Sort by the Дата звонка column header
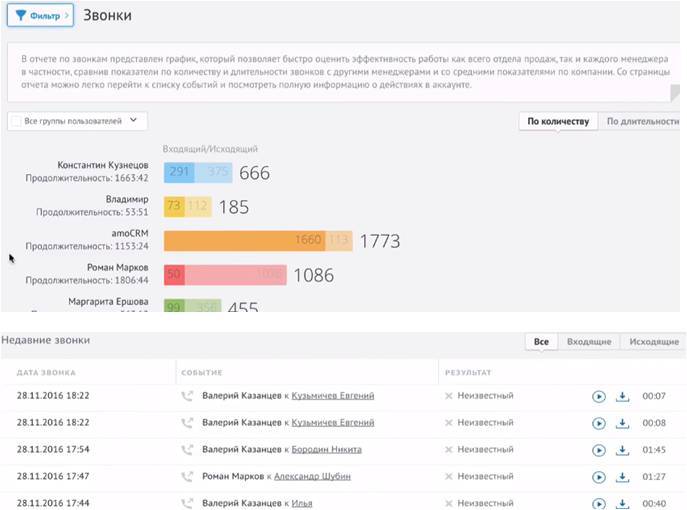 (x=45, y=372)
